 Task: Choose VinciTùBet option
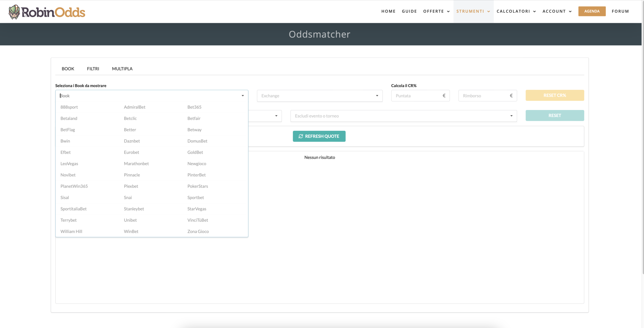click(x=198, y=220)
